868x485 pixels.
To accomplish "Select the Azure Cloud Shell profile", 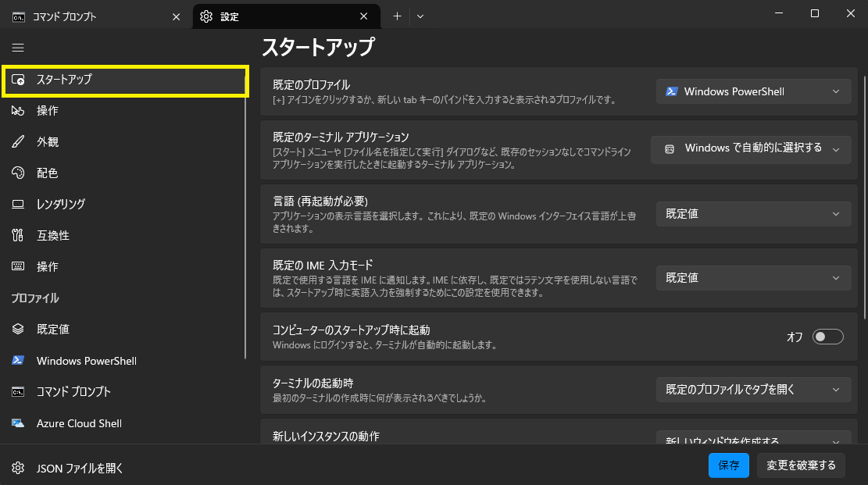I will pyautogui.click(x=78, y=423).
